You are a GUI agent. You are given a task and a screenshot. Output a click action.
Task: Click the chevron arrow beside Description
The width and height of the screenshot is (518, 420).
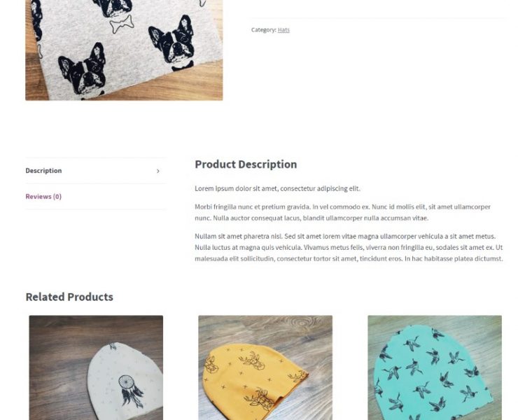(158, 171)
